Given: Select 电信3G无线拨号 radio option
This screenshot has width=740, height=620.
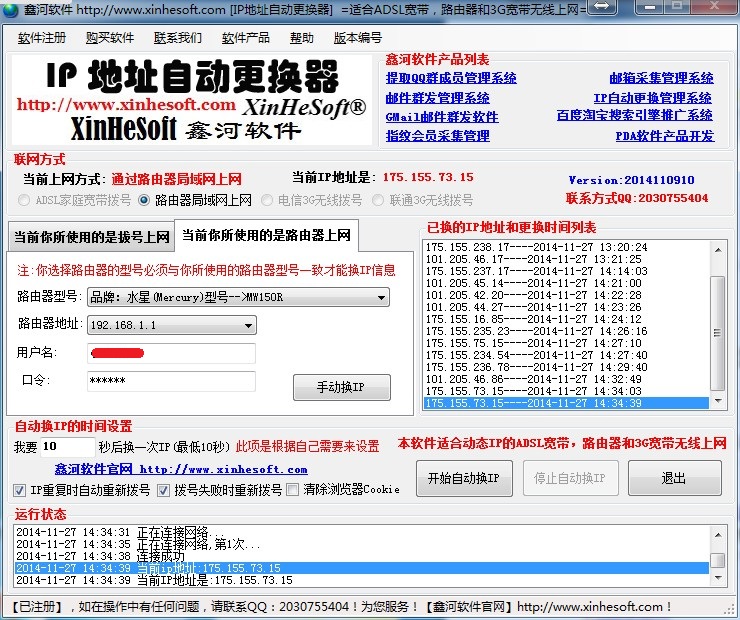Looking at the screenshot, I should pyautogui.click(x=267, y=200).
